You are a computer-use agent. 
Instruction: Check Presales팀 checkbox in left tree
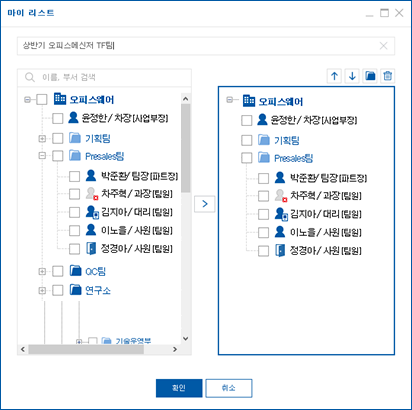(x=58, y=156)
